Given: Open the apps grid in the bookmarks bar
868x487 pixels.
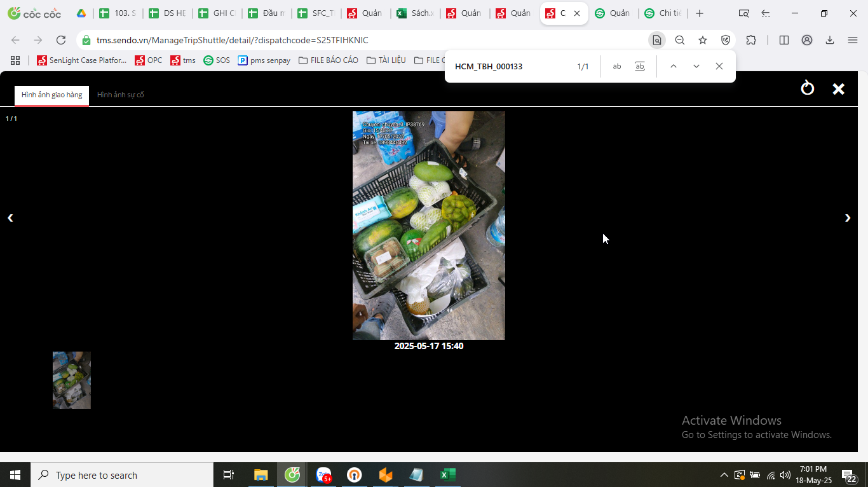Looking at the screenshot, I should [15, 60].
